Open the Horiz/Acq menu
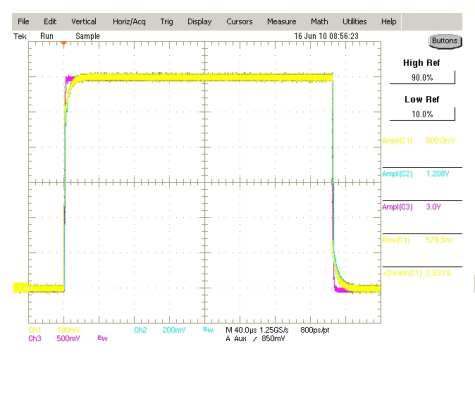Viewport: 475px width, 413px height. (x=129, y=22)
